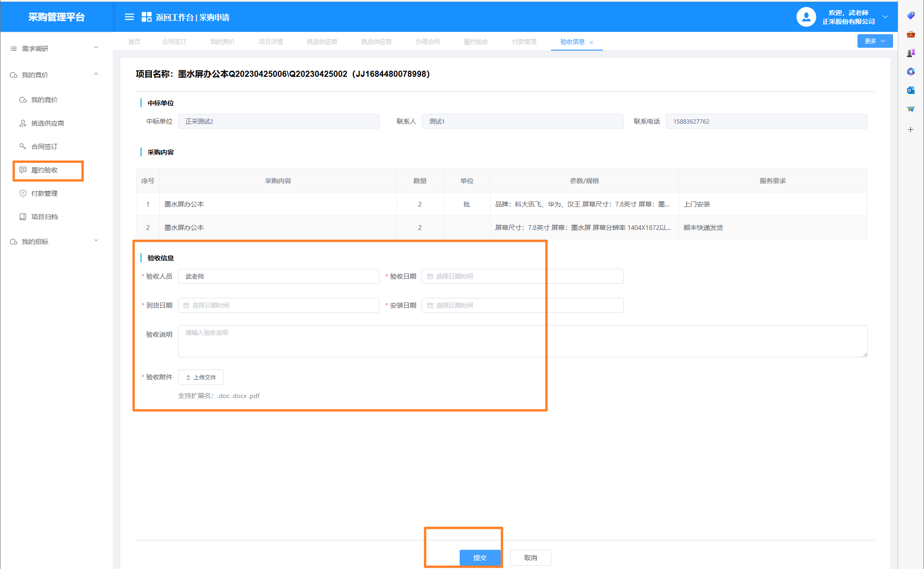Click the plus icon in right sidebar

pyautogui.click(x=910, y=130)
